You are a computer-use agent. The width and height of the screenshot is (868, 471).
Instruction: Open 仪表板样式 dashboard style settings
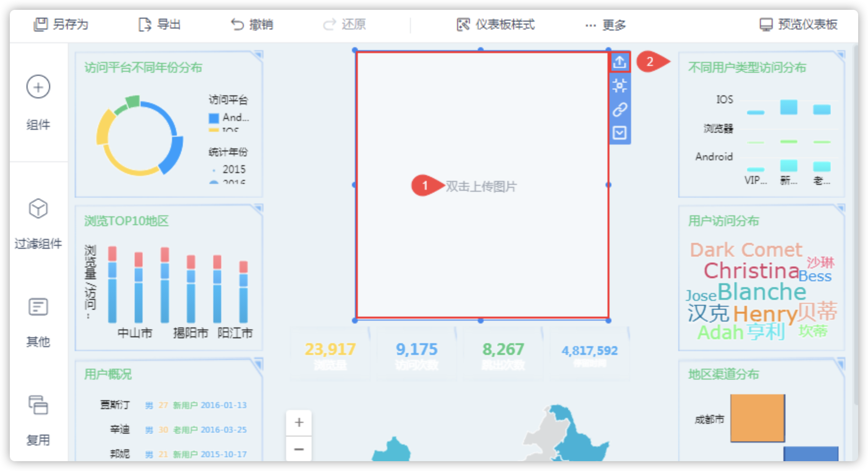pos(495,24)
